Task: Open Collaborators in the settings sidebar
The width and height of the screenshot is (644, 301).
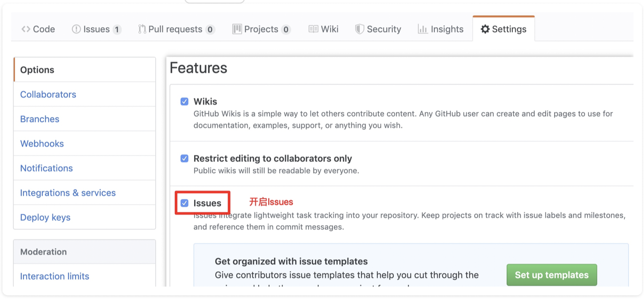Action: point(48,94)
